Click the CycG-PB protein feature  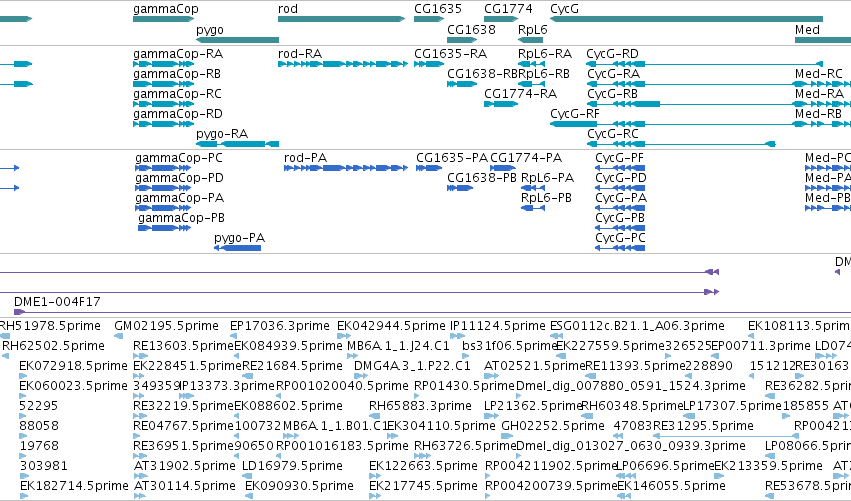pyautogui.click(x=620, y=228)
